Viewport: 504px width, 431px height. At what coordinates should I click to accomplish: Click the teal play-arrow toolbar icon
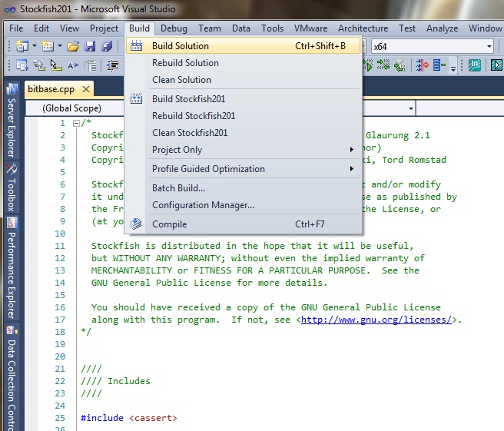496,65
